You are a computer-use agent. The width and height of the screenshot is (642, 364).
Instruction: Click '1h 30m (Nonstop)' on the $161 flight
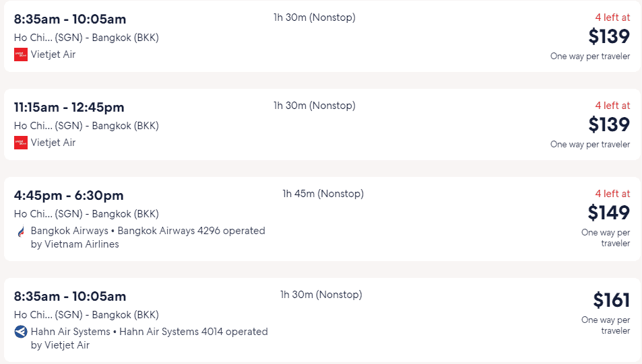(321, 295)
